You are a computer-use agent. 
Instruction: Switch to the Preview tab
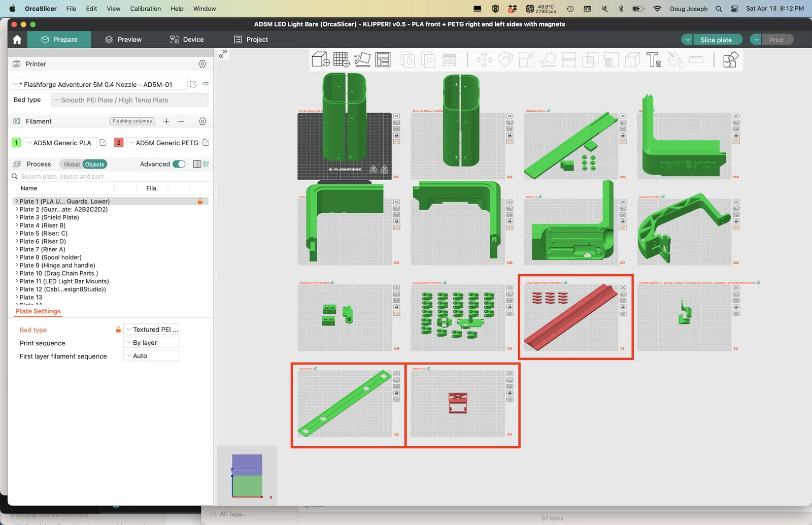tap(123, 40)
